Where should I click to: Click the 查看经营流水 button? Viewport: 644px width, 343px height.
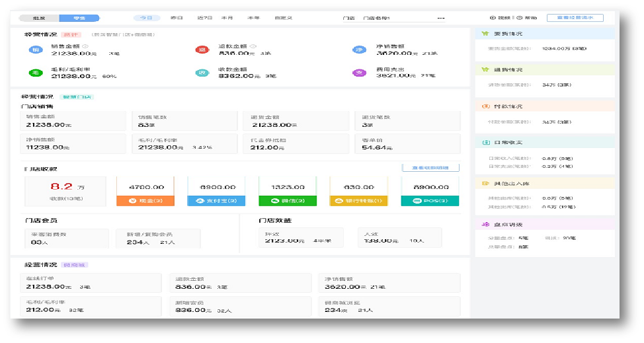(575, 18)
